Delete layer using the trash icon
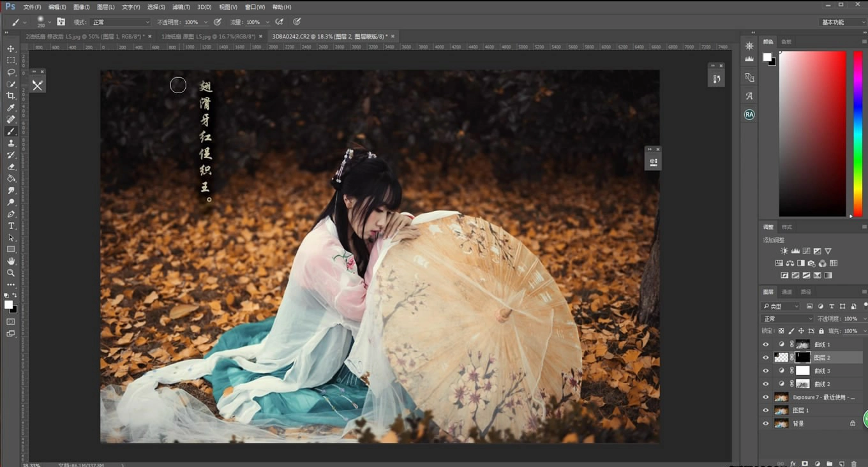 [853, 464]
